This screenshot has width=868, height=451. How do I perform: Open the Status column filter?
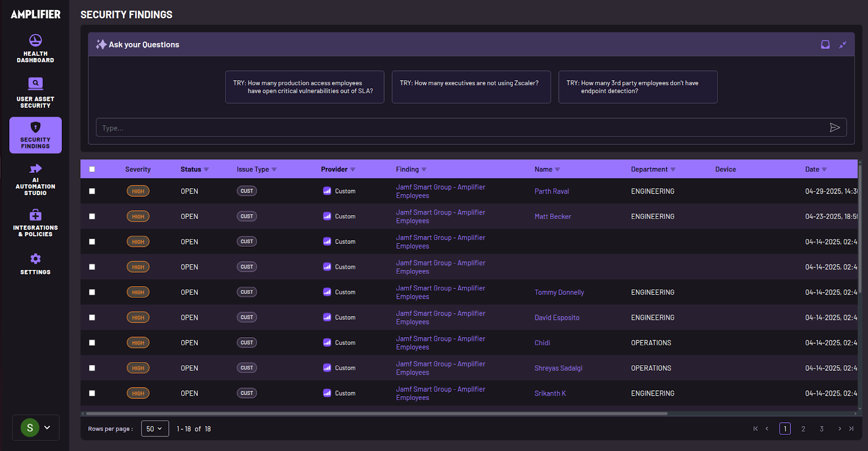[206, 170]
